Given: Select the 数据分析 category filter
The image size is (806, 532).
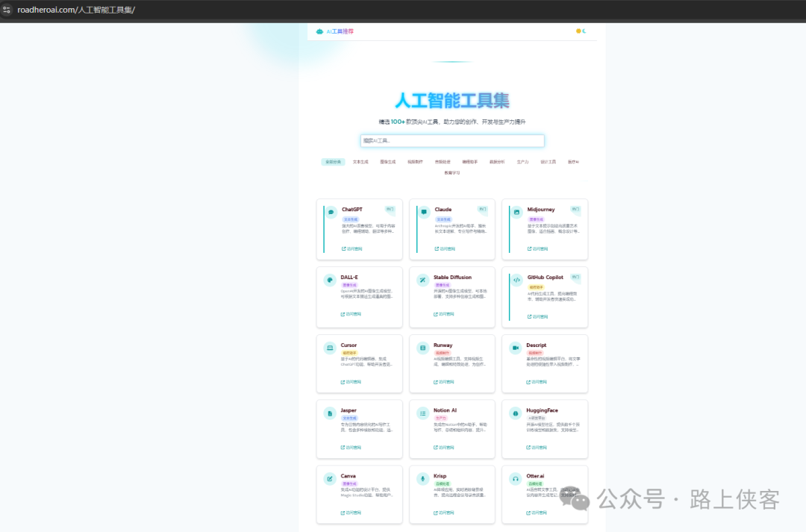Looking at the screenshot, I should click(x=497, y=162).
